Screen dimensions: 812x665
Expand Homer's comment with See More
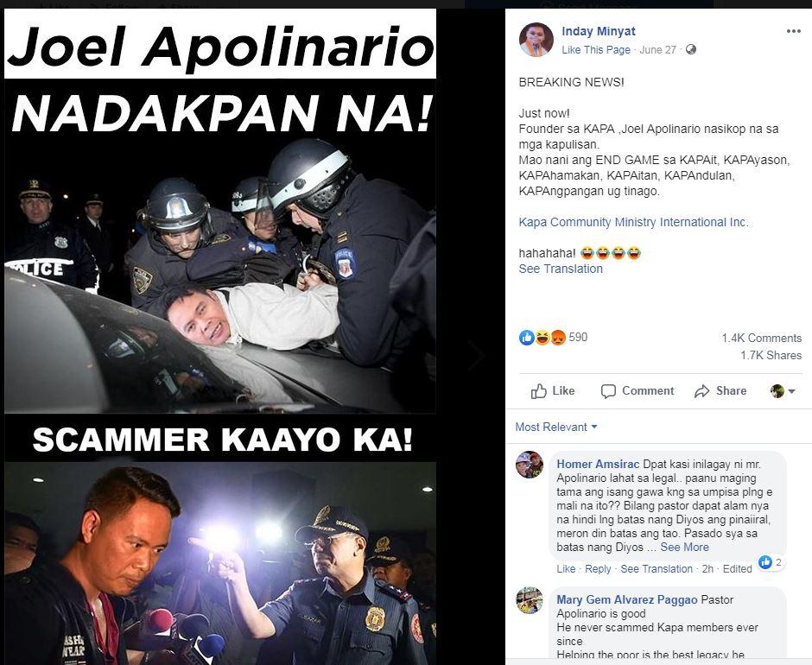point(684,547)
